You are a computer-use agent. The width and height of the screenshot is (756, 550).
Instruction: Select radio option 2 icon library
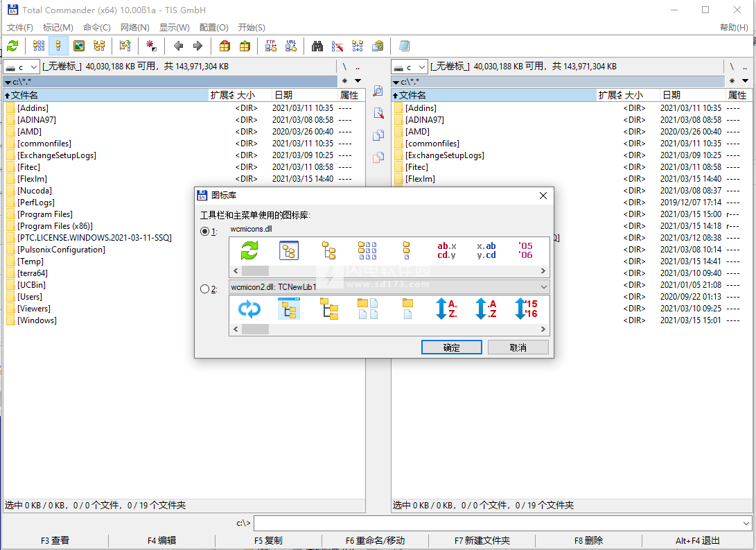pyautogui.click(x=204, y=289)
